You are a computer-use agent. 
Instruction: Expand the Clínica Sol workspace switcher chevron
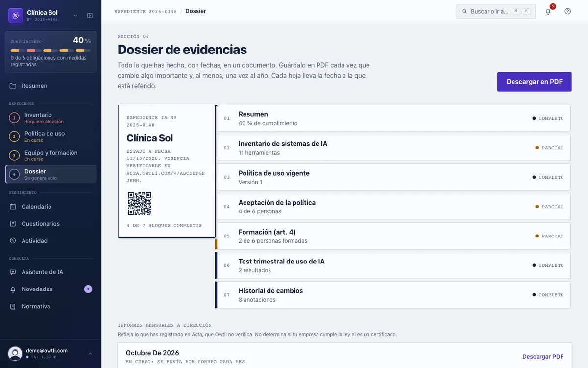point(75,16)
